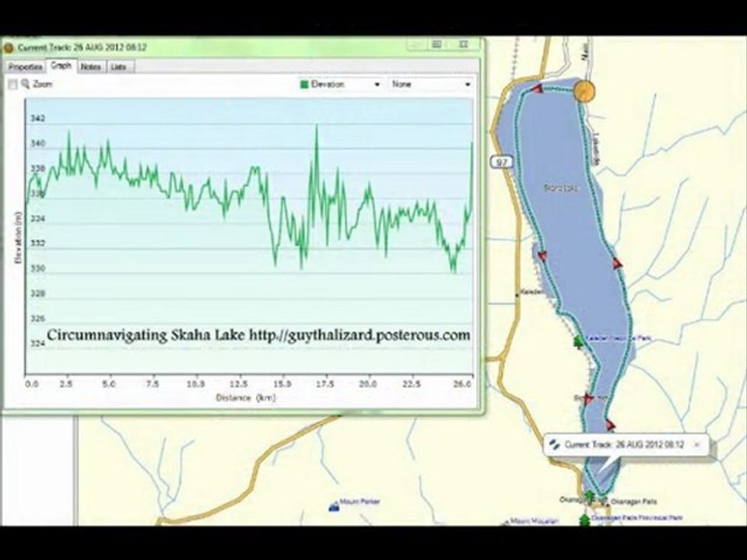This screenshot has height=560, width=747.
Task: Open the Elevation graph dropdown
Action: [x=341, y=84]
